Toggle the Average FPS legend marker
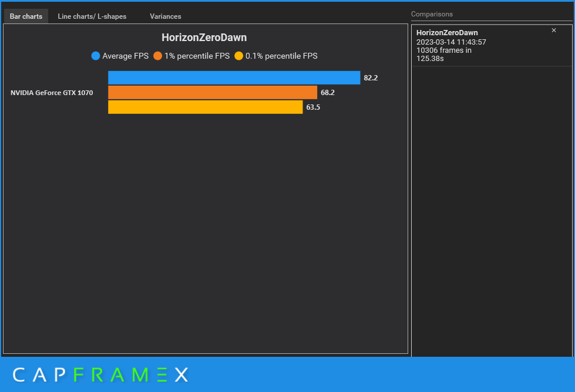Image resolution: width=575 pixels, height=392 pixels. point(96,56)
